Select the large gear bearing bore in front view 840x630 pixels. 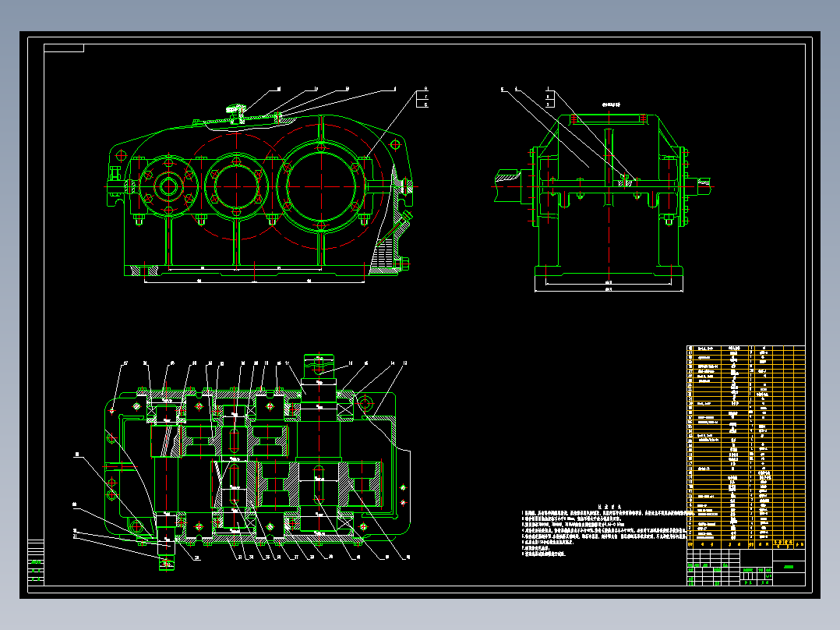pyautogui.click(x=322, y=186)
